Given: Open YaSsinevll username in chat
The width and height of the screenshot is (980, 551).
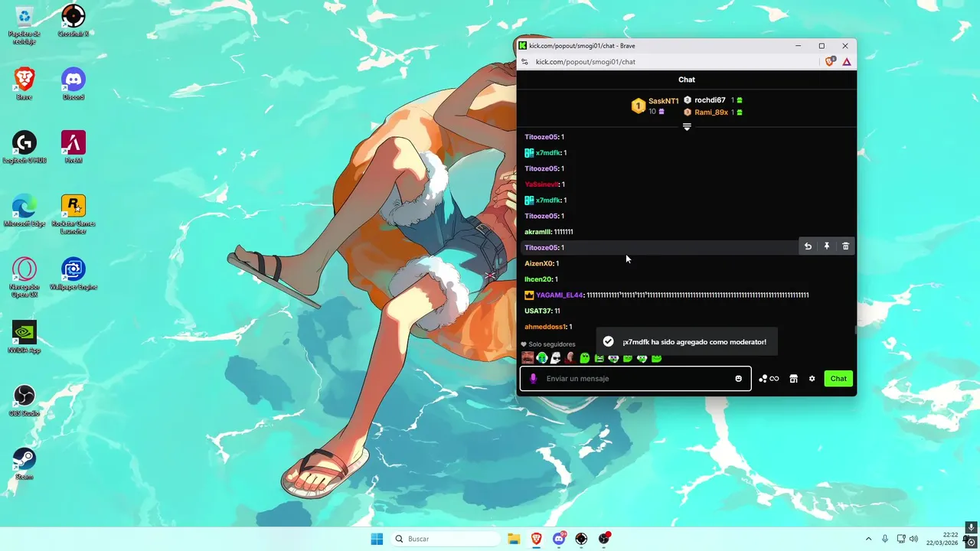Looking at the screenshot, I should 542,184.
